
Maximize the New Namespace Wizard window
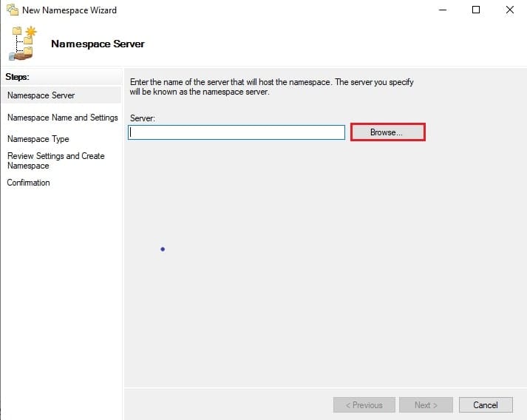[x=476, y=10]
